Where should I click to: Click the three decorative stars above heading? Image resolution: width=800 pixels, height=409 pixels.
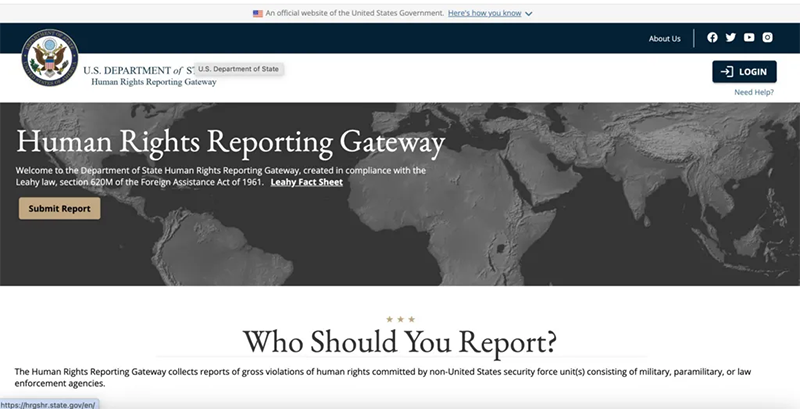399,319
